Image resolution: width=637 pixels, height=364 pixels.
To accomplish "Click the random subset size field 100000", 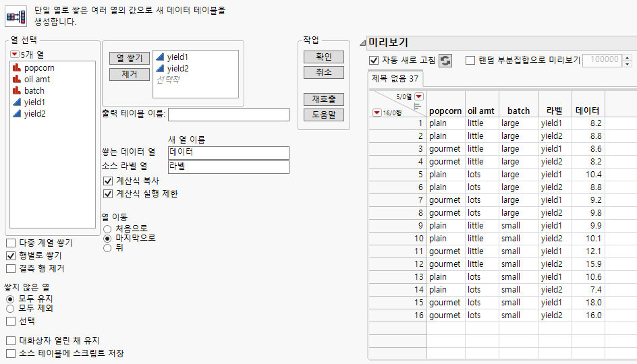I will coord(602,61).
